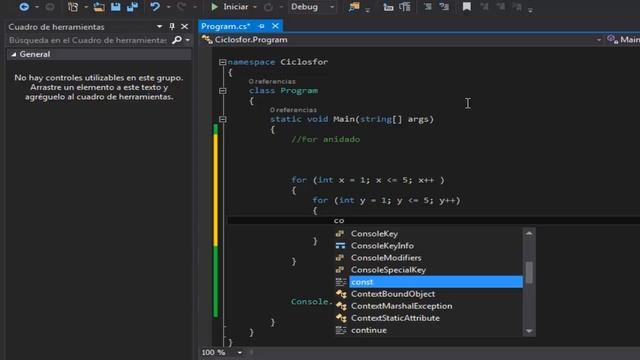Screen dimensions: 640x360
Task: Collapse the class Program code block
Action: coord(222,91)
